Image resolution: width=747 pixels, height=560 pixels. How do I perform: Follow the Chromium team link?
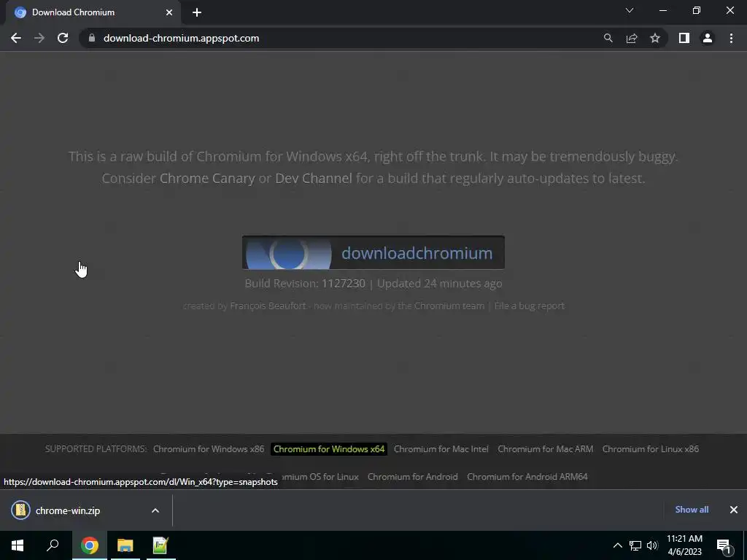click(x=449, y=306)
